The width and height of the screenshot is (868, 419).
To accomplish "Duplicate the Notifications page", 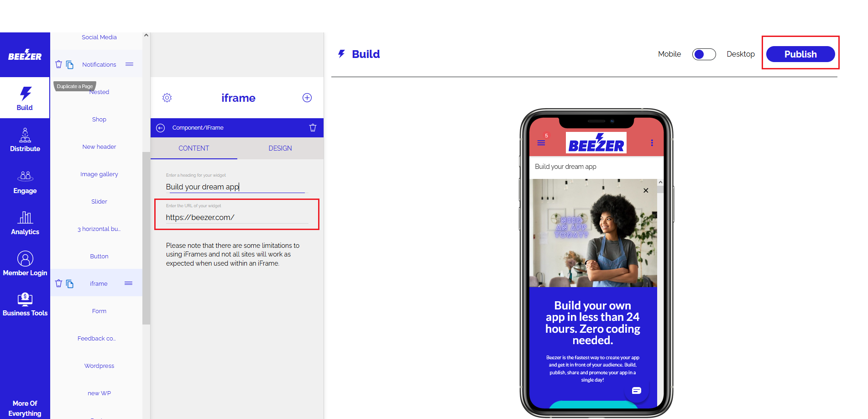I will (x=70, y=65).
